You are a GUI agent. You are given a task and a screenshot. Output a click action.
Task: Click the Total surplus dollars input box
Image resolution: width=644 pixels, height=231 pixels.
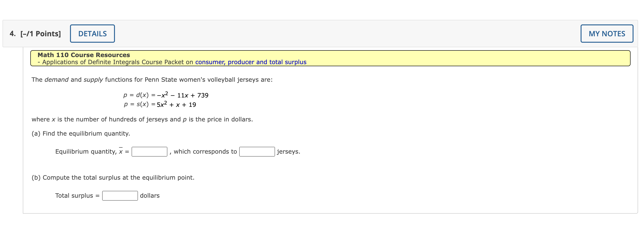120,195
